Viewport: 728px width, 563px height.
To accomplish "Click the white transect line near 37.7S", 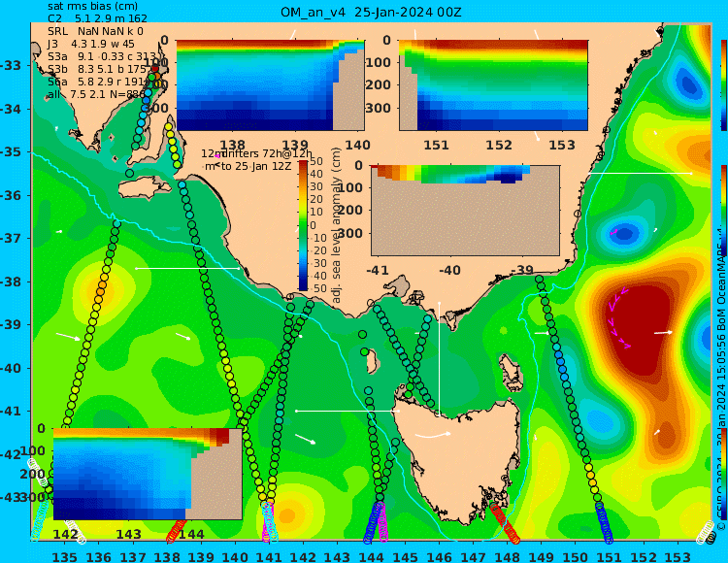I will coord(187,268).
